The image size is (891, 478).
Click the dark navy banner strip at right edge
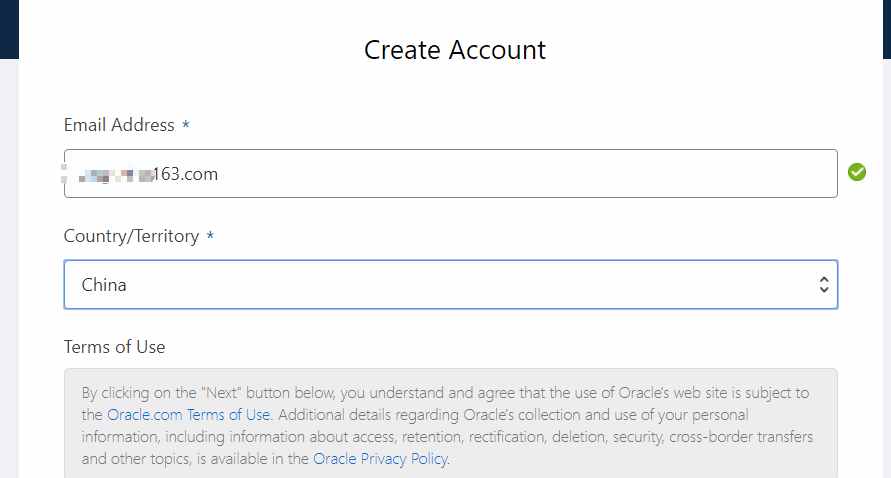click(887, 29)
